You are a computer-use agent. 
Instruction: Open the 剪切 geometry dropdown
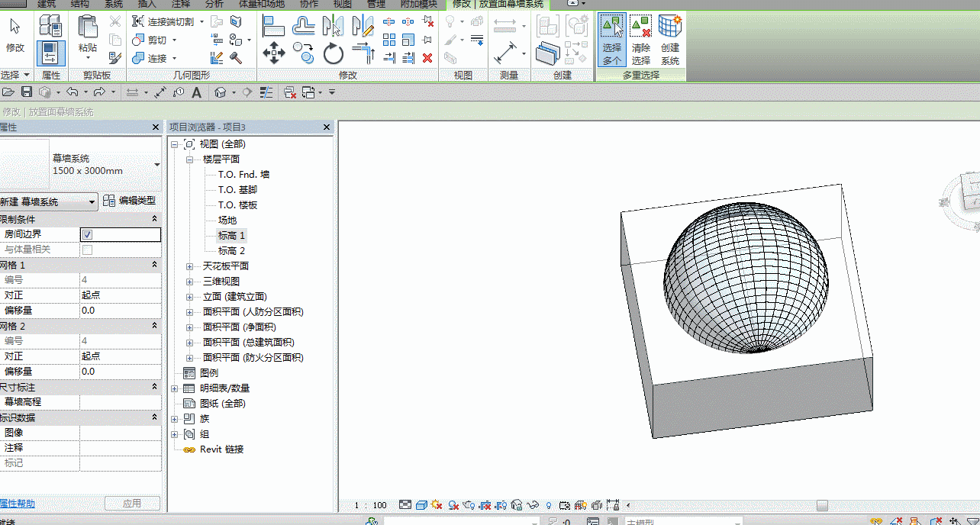174,40
